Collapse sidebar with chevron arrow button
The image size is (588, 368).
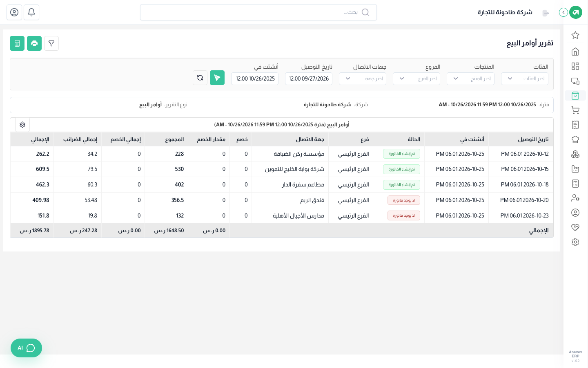563,12
